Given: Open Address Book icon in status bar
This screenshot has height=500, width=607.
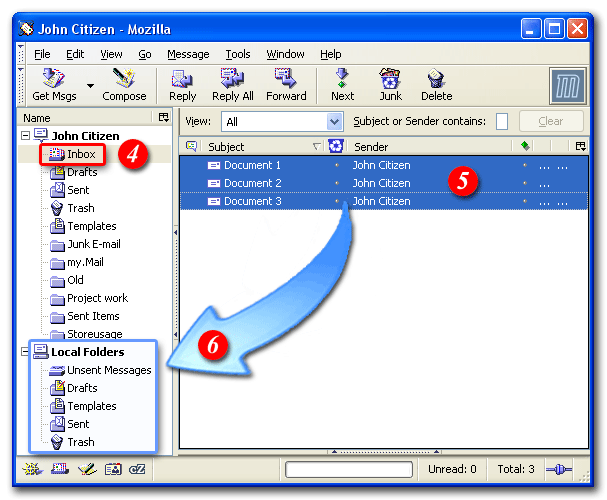Looking at the screenshot, I should (113, 468).
